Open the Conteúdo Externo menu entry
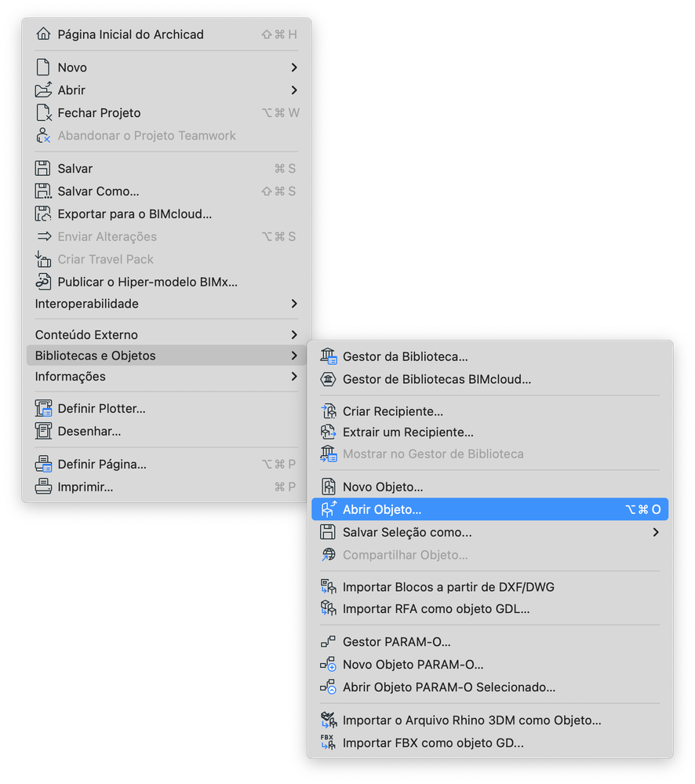Screen dimensions: 695x784 (166, 334)
